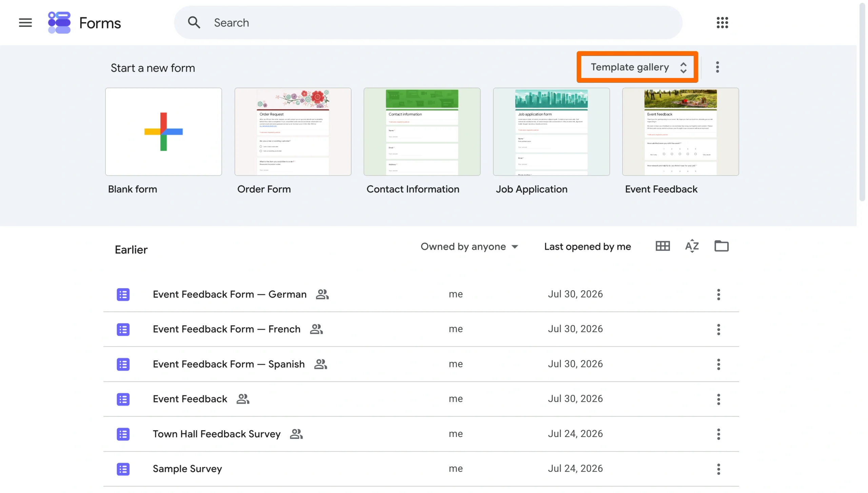Click the form icon for Event Feedback Form — Spanish
This screenshot has width=868, height=493.
point(123,364)
